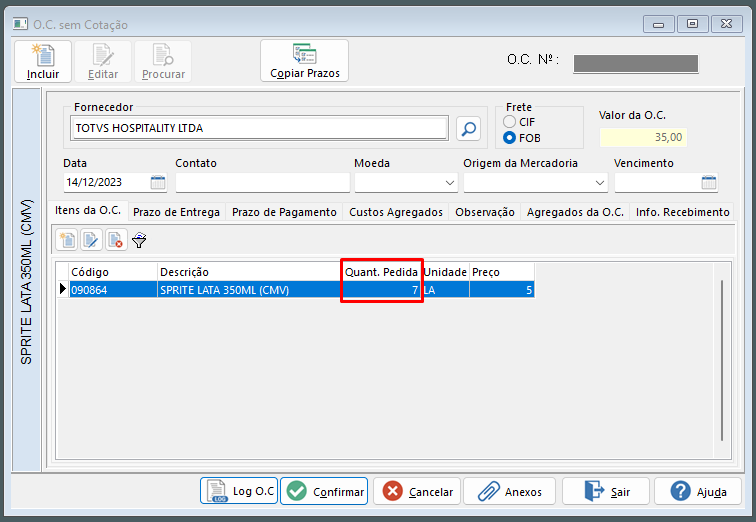
Task: Open the Prazo de Pagamento tab
Action: coord(284,212)
